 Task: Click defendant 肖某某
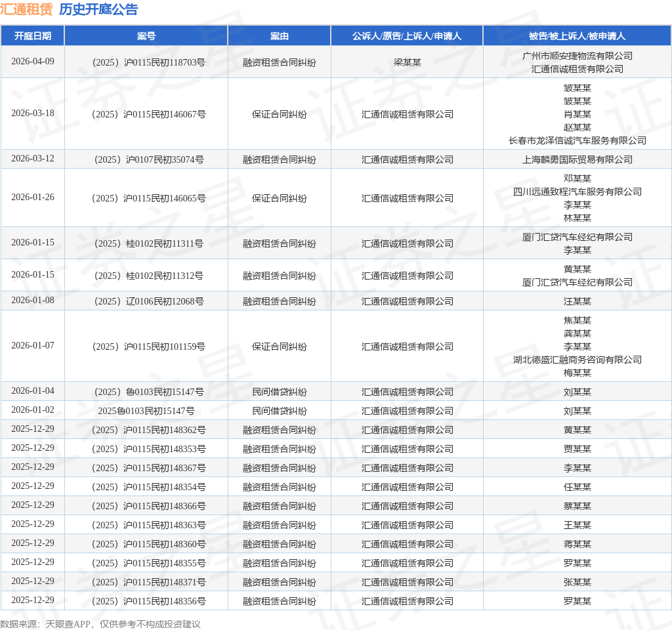(577, 114)
